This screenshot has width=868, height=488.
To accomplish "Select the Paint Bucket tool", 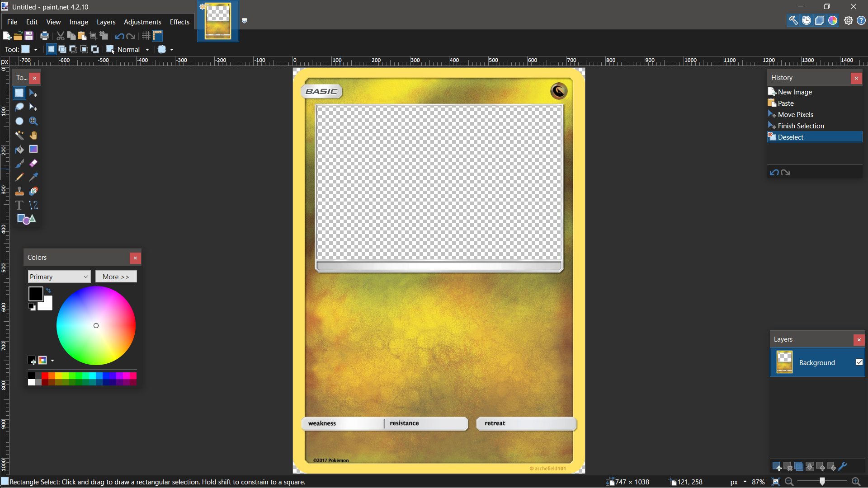I will (19, 149).
